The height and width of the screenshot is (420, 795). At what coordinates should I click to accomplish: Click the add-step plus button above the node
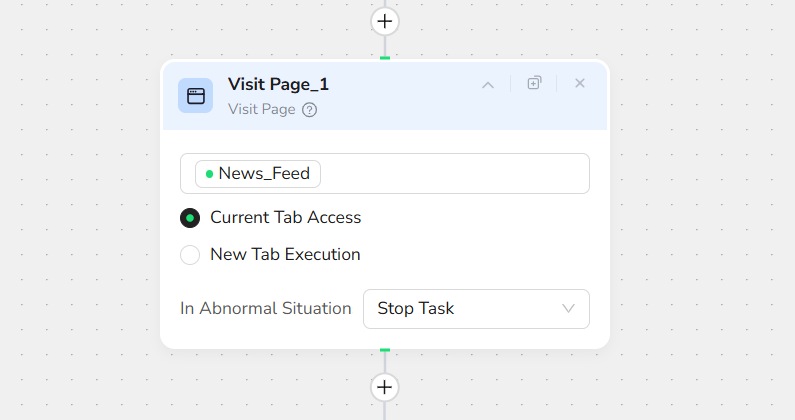pyautogui.click(x=385, y=21)
